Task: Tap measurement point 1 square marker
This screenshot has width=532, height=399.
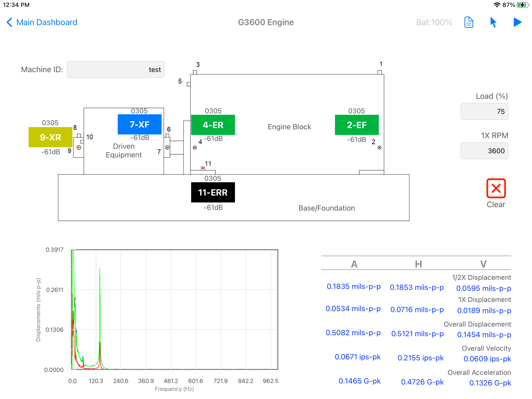Action: pos(380,72)
